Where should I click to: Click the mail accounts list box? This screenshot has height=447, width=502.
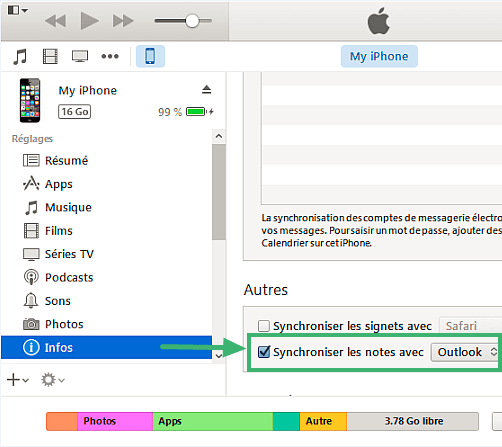[382, 138]
